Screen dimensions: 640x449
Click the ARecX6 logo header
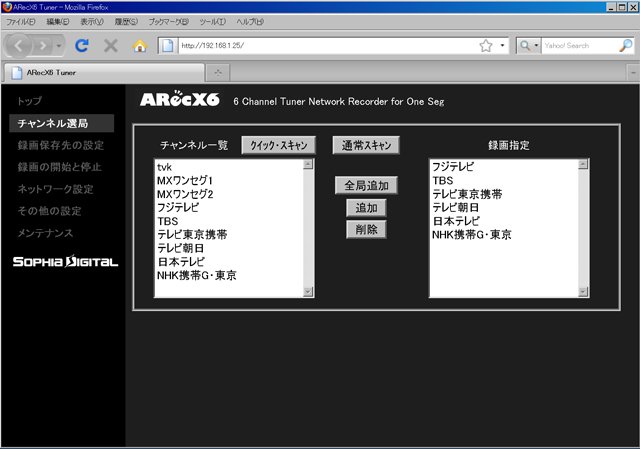tap(180, 99)
